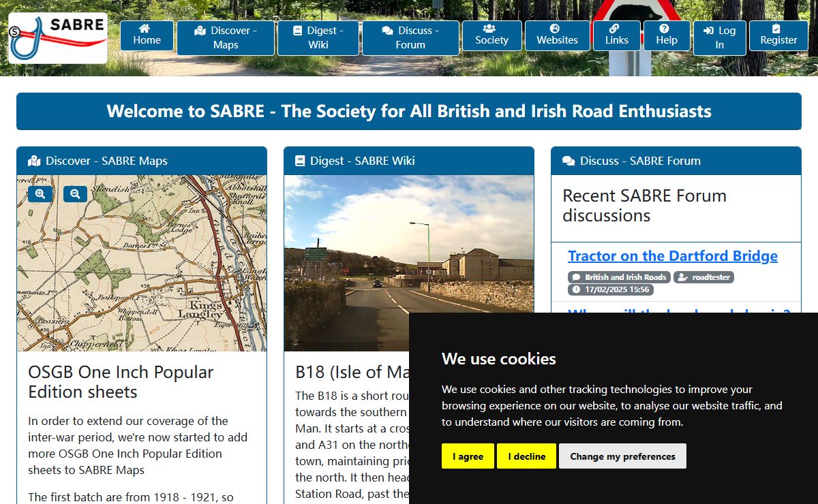Click the Log In button
The height and width of the screenshot is (504, 818).
point(719,37)
